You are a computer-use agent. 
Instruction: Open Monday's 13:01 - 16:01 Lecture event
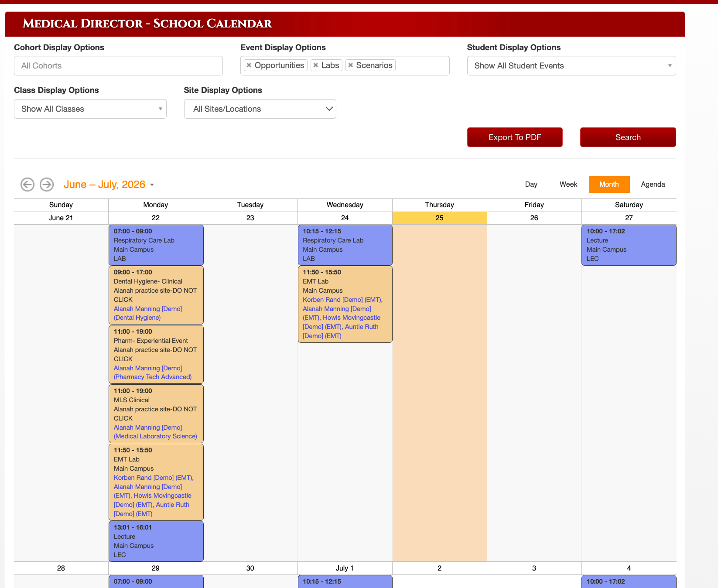tap(156, 541)
